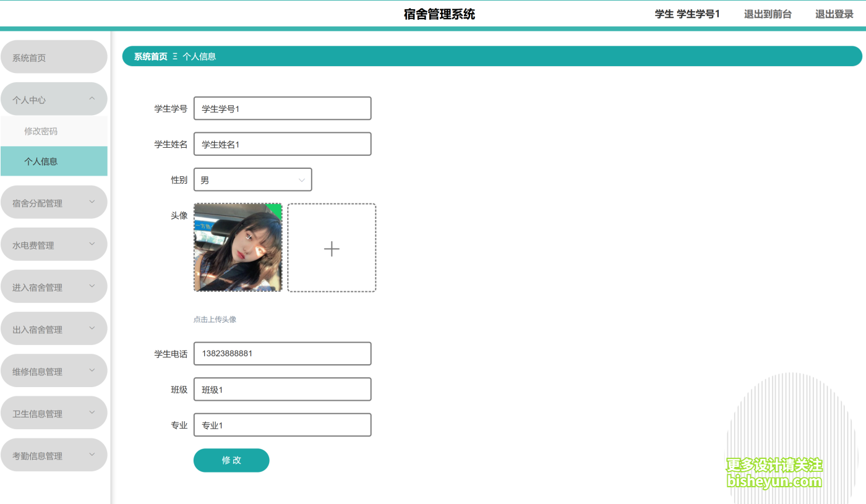
Task: Click the 学生电话 phone input field
Action: [x=282, y=353]
